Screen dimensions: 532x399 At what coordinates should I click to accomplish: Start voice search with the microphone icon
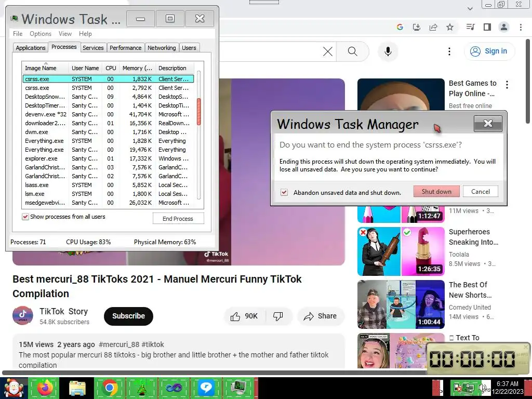tap(388, 51)
